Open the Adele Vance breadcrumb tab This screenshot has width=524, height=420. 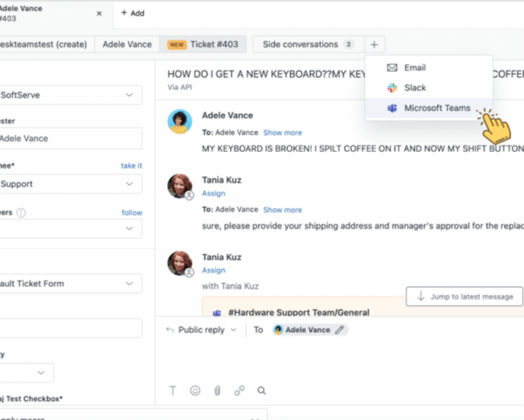tap(127, 44)
